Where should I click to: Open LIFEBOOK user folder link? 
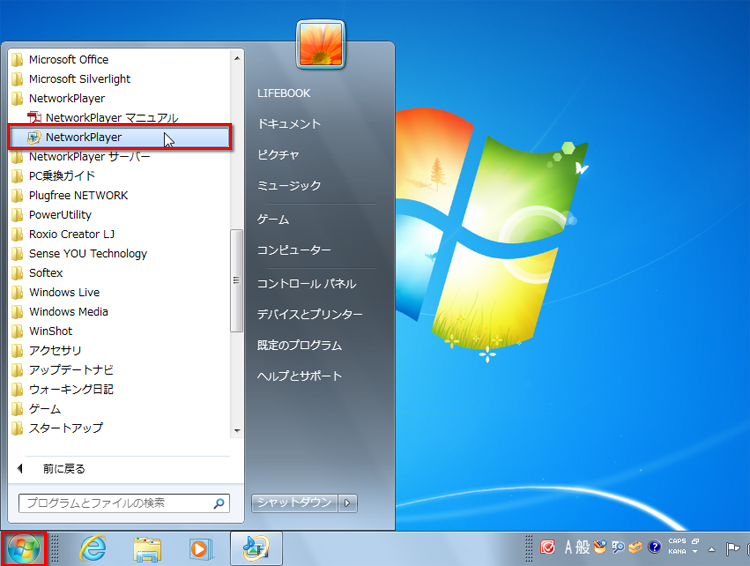[x=284, y=93]
